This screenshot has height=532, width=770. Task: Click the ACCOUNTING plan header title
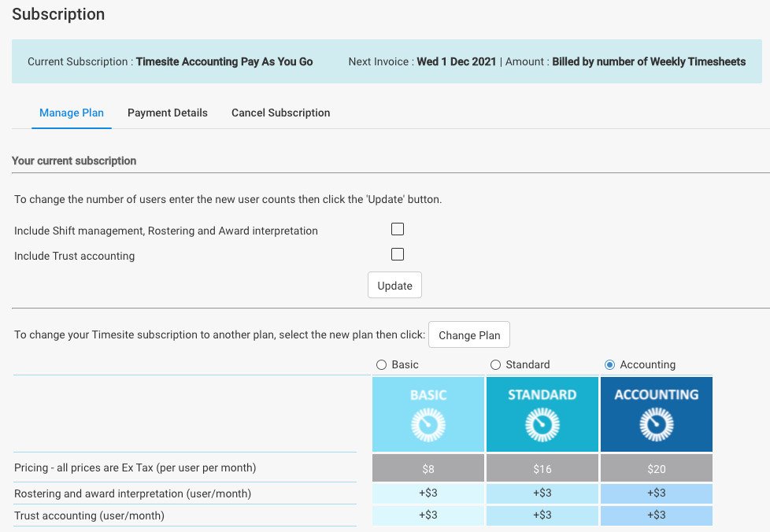click(x=657, y=395)
